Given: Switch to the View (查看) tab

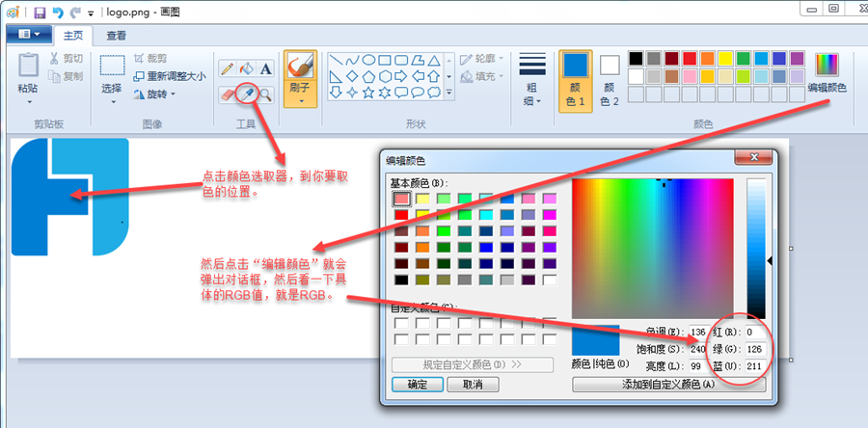Looking at the screenshot, I should click(117, 36).
